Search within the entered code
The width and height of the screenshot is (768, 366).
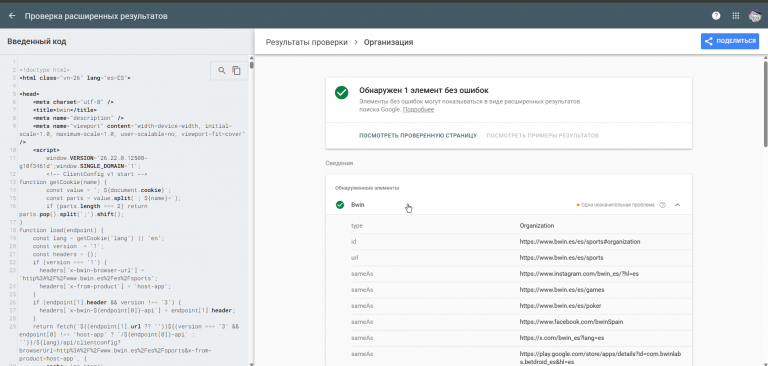coord(222,71)
